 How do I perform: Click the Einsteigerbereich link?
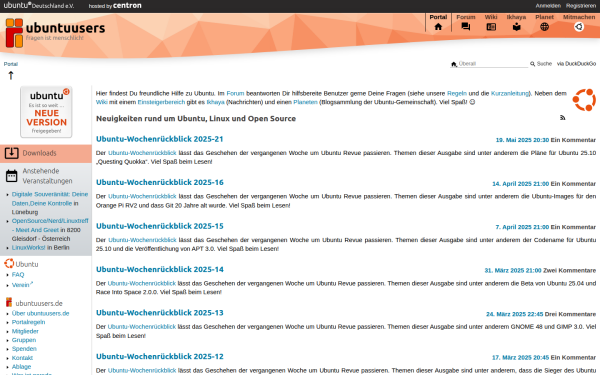161,102
